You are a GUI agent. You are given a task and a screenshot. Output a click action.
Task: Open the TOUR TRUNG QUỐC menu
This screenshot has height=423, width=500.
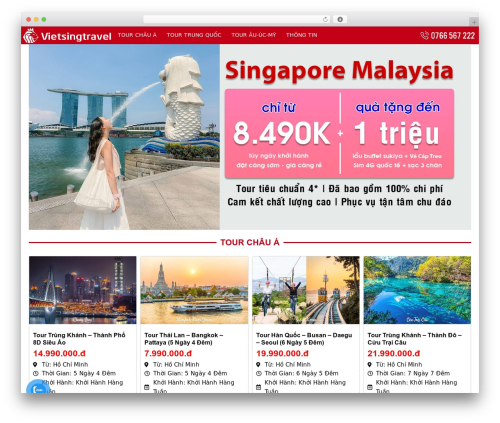click(x=194, y=35)
